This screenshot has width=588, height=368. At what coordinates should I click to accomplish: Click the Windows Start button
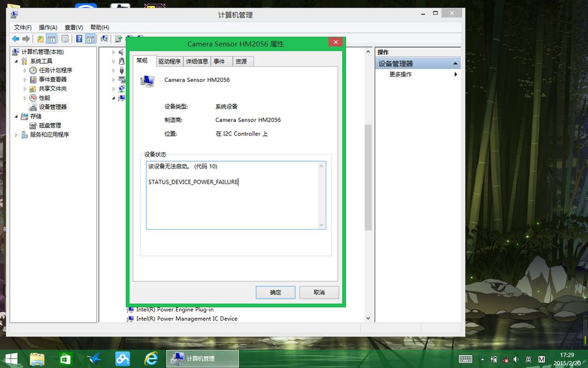coord(11,359)
